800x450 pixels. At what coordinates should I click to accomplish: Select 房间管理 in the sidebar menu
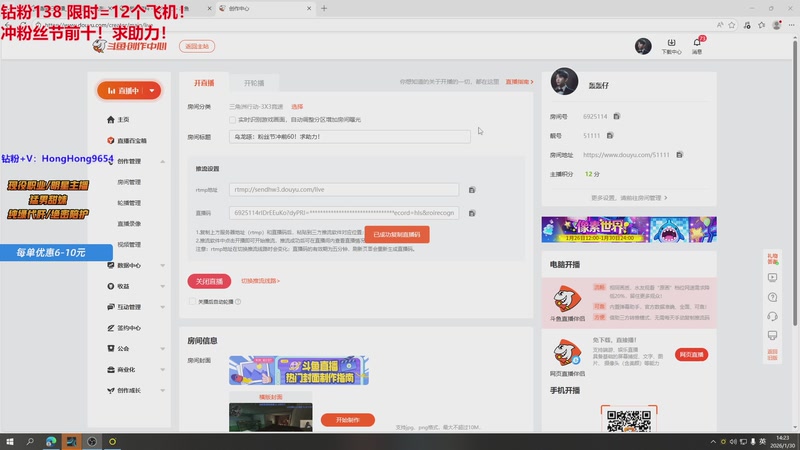pos(129,182)
